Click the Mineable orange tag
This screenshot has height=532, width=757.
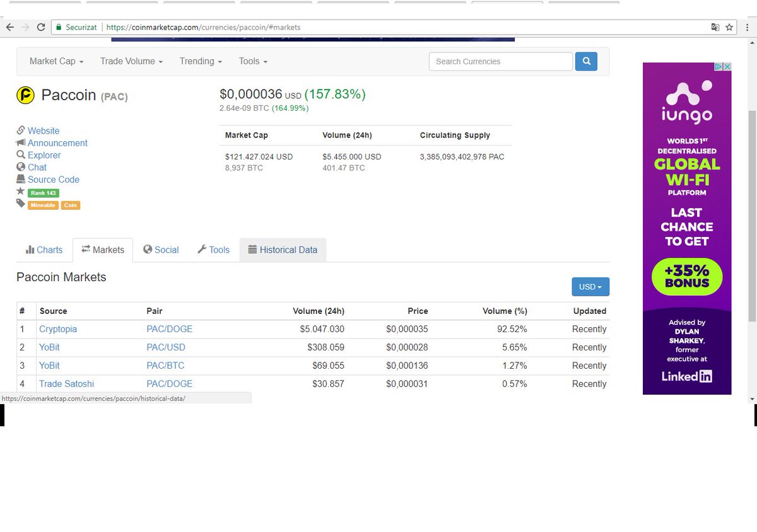tap(43, 205)
